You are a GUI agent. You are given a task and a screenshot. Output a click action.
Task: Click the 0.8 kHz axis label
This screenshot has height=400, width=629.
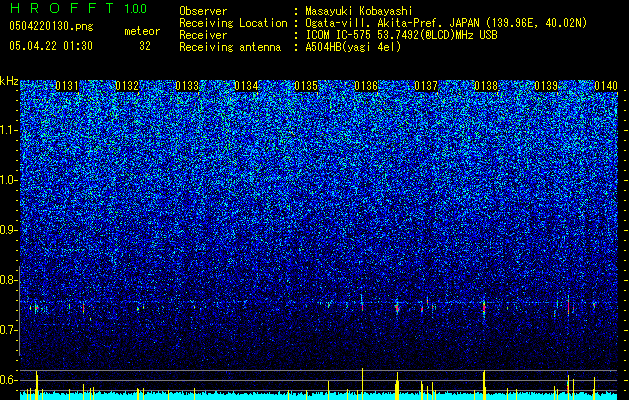pyautogui.click(x=9, y=280)
